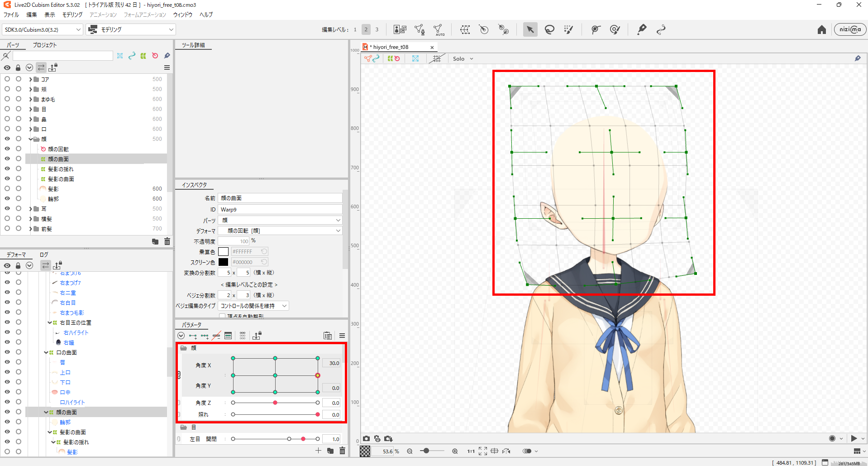Click the white 乗算色 color swatch
868x466 pixels.
tap(223, 251)
